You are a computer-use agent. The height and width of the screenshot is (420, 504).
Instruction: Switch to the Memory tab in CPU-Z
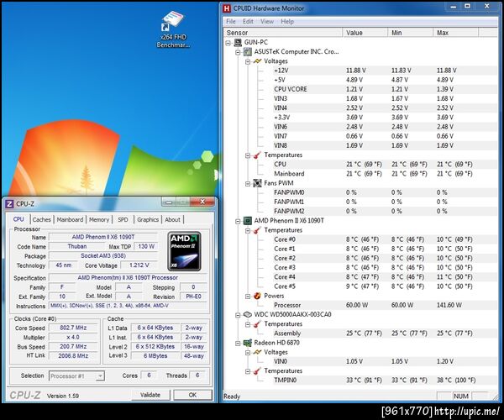click(x=99, y=220)
